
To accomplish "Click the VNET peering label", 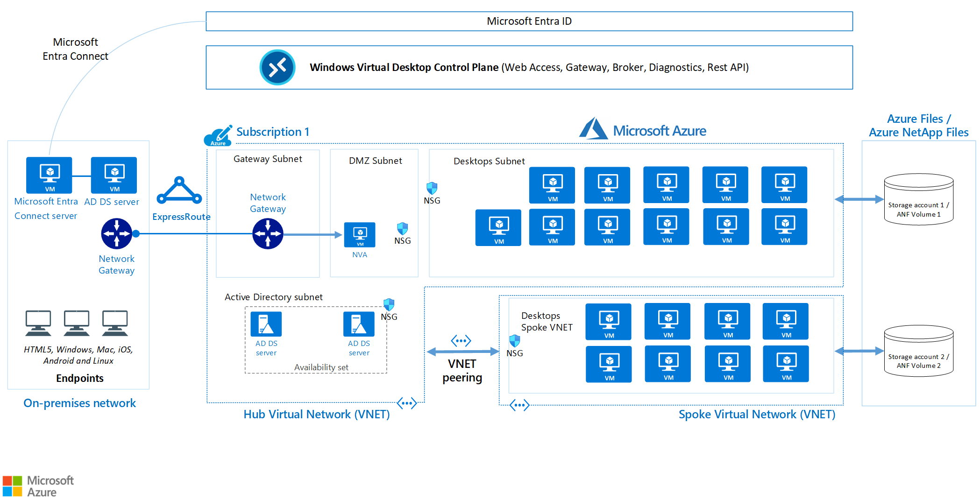I will point(462,371).
